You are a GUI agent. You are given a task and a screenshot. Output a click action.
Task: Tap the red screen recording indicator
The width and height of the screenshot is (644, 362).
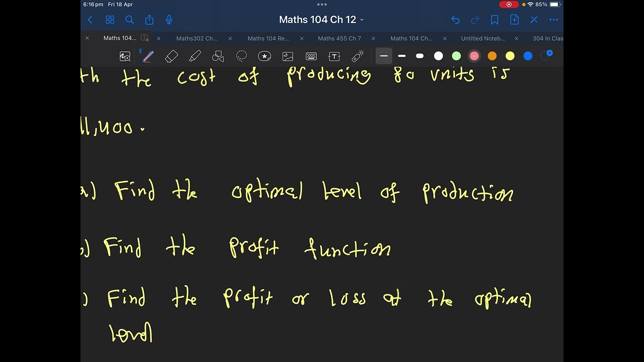(509, 5)
